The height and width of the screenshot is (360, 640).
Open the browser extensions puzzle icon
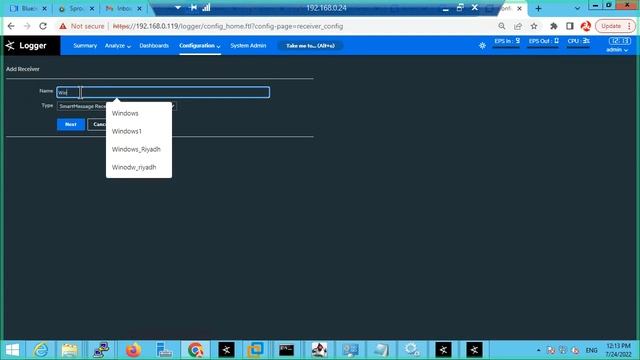[553, 26]
